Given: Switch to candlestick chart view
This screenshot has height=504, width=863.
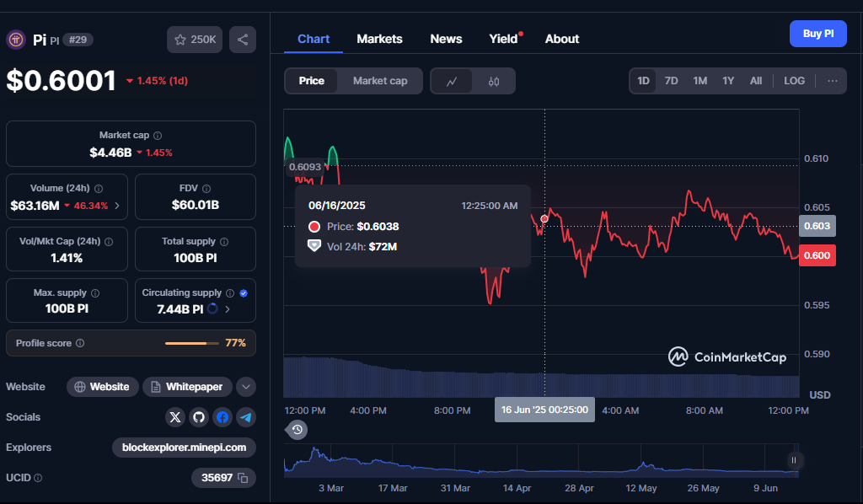Looking at the screenshot, I should (x=494, y=82).
